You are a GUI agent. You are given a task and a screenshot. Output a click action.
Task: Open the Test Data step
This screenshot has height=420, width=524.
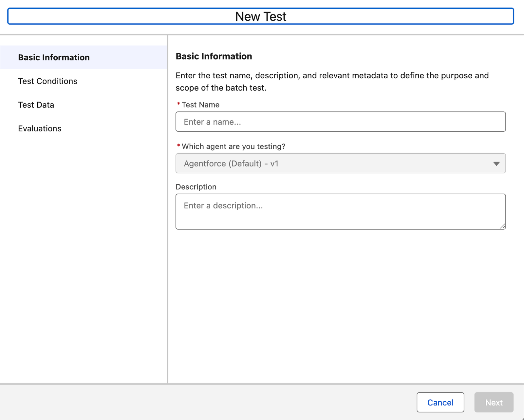pyautogui.click(x=36, y=105)
